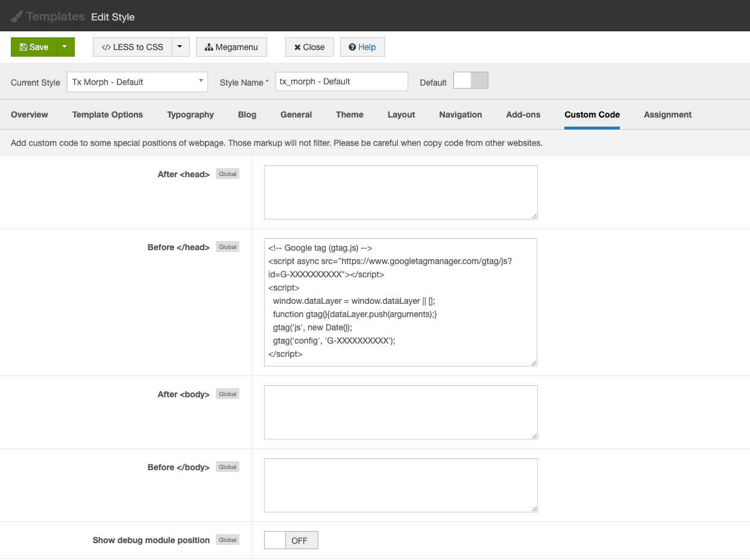Select the Blog tab
The image size is (750, 560).
click(x=247, y=115)
